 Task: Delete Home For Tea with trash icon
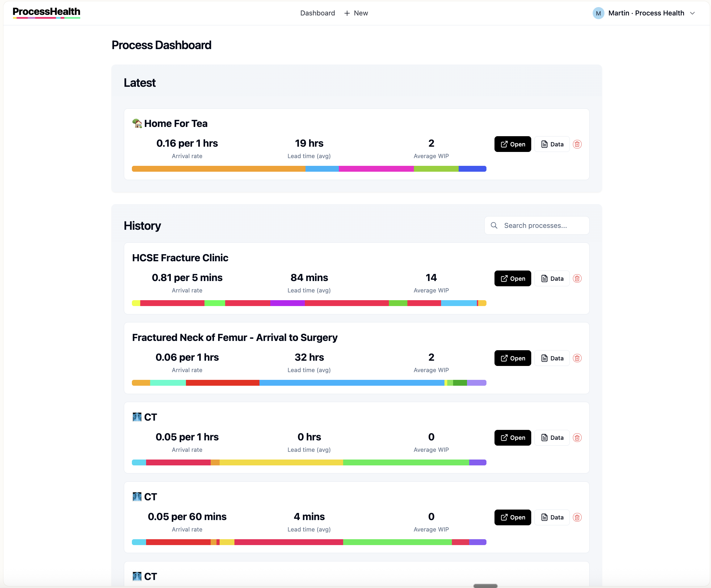point(577,144)
